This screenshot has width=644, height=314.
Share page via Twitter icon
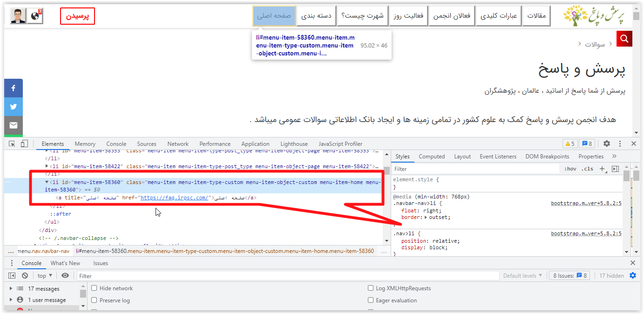[14, 107]
